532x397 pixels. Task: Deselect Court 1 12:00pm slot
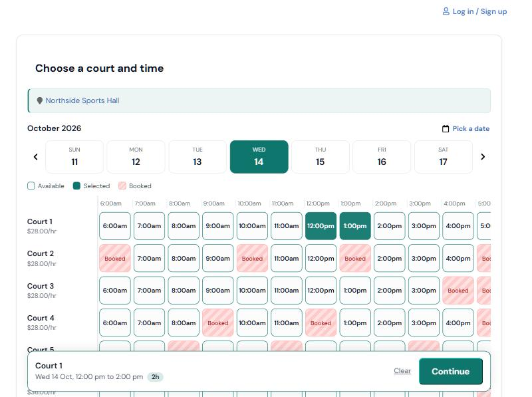321,226
